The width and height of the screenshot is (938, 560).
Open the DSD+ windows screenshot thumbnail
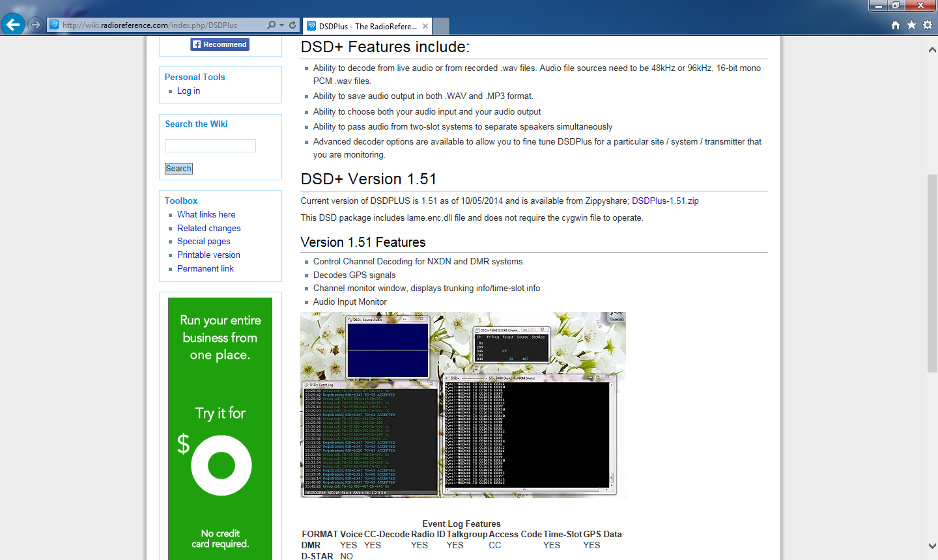tap(463, 405)
